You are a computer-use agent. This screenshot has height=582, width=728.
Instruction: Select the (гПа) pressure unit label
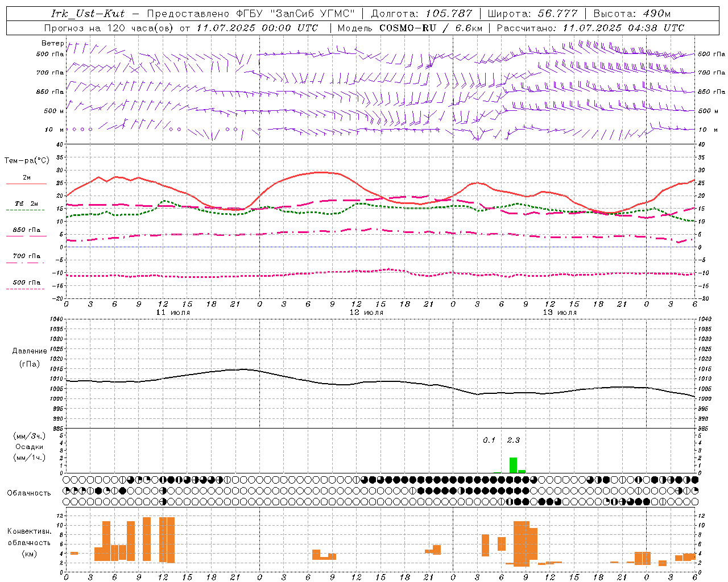tap(30, 364)
